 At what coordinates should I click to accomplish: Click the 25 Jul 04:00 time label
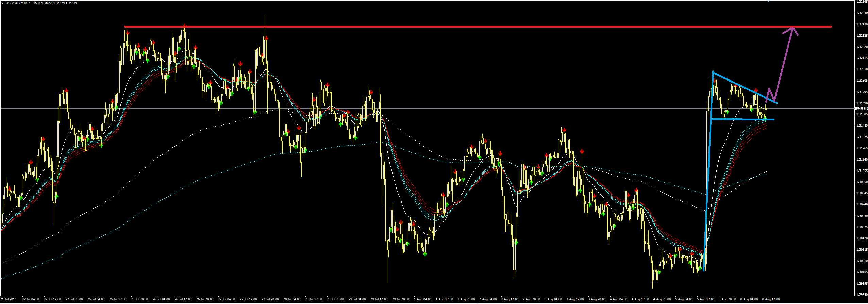click(96, 299)
